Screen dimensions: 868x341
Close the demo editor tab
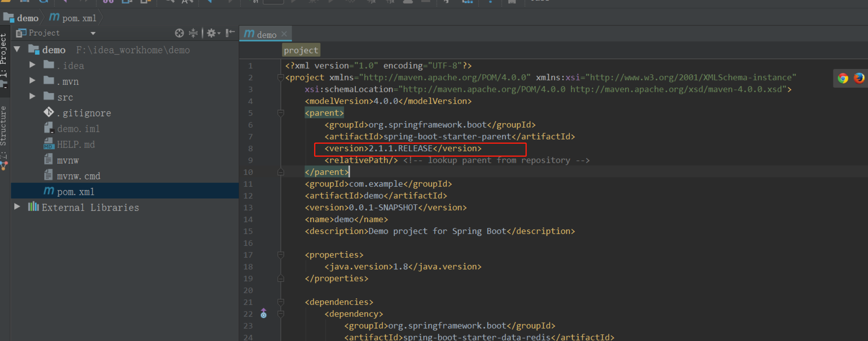click(284, 35)
